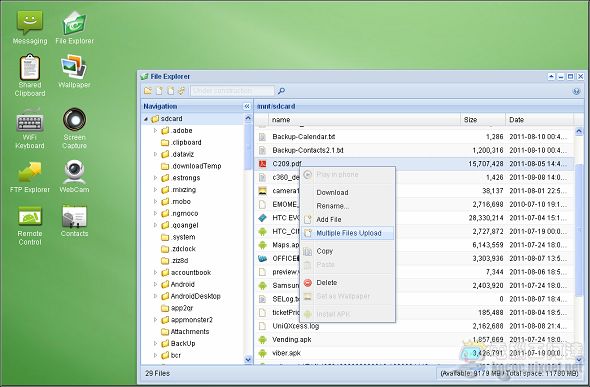
Task: Expand the .adobe folder
Action: [x=155, y=131]
